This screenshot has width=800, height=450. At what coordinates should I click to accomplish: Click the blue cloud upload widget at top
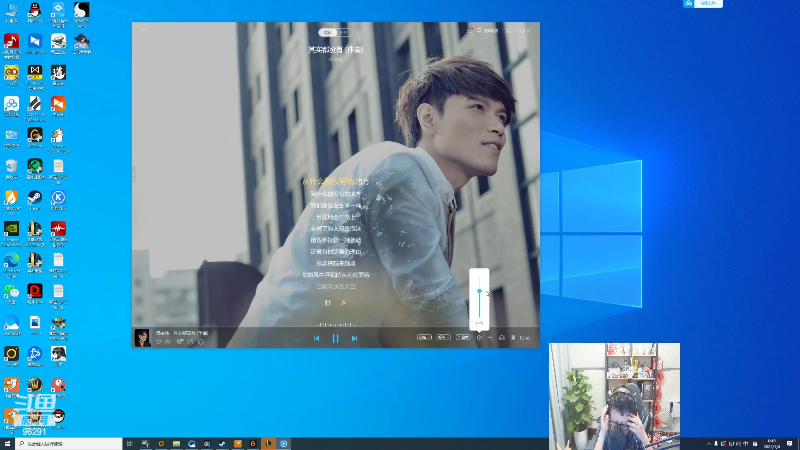click(x=703, y=4)
